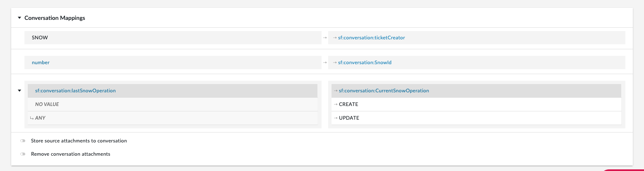The height and width of the screenshot is (171, 644).
Task: Click arrow between number and SnowId
Action: [x=325, y=63]
